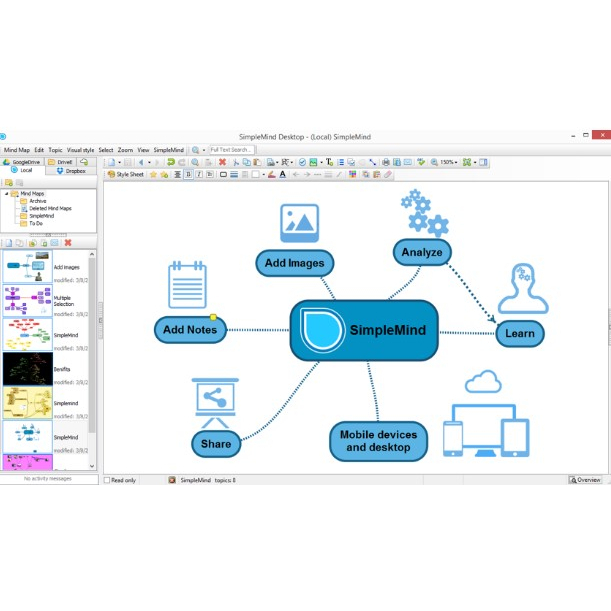Click the undo arrow in main toolbar

point(171,162)
